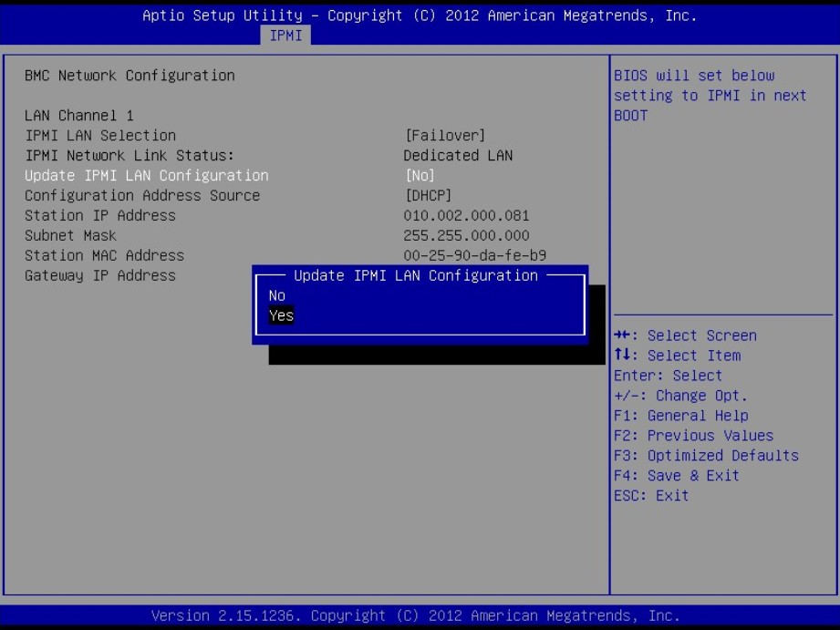Click the Station IP Address value 010.002.000.081

pyautogui.click(x=466, y=215)
